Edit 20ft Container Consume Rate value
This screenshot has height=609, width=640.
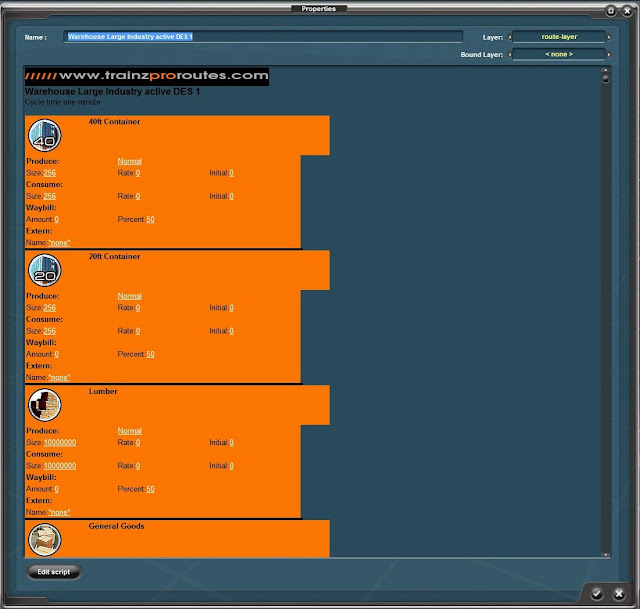click(x=138, y=331)
